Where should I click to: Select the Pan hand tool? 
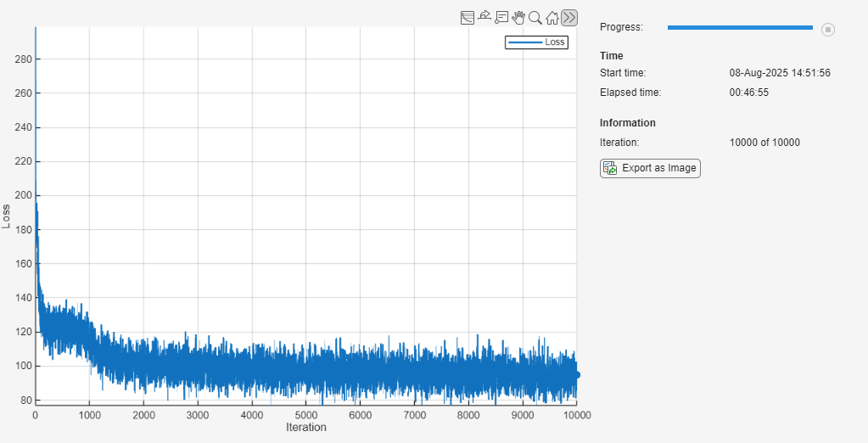518,18
